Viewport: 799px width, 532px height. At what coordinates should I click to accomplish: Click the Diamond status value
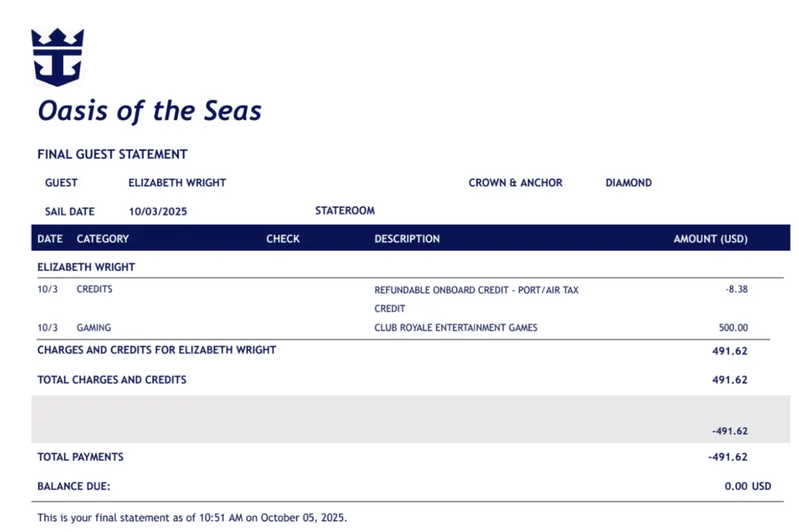pyautogui.click(x=629, y=182)
